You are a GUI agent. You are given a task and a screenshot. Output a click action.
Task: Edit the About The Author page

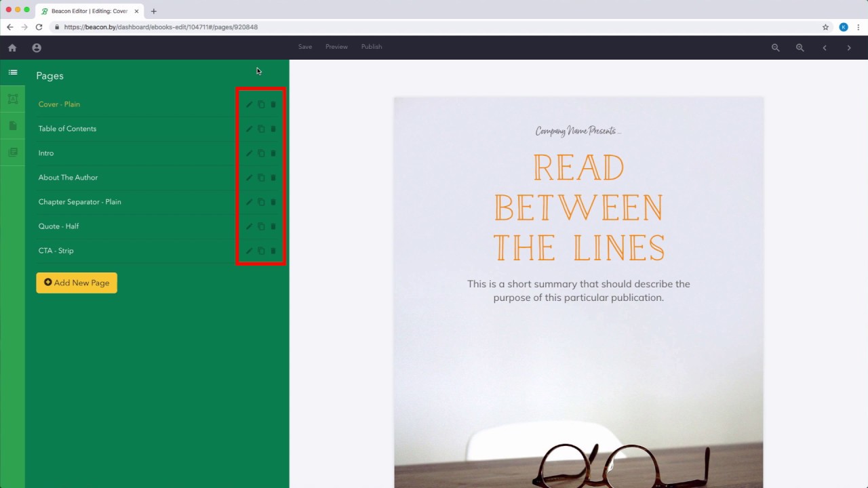(x=249, y=178)
